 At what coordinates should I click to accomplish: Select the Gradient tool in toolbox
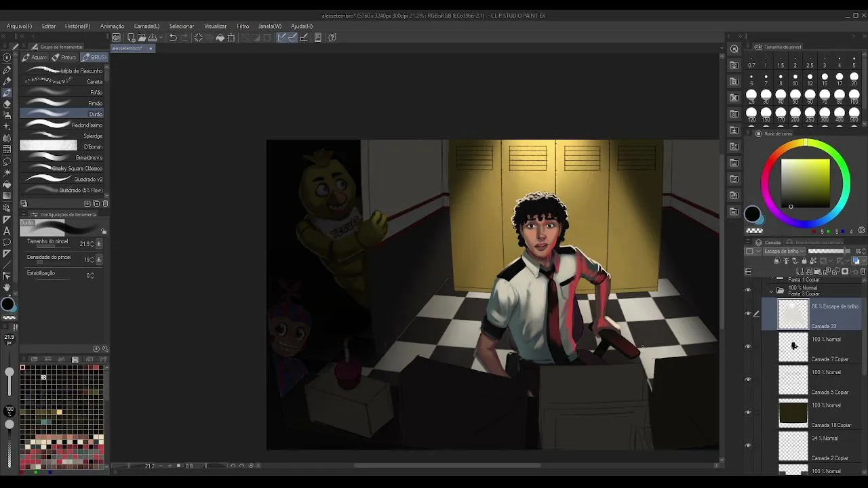[x=7, y=196]
